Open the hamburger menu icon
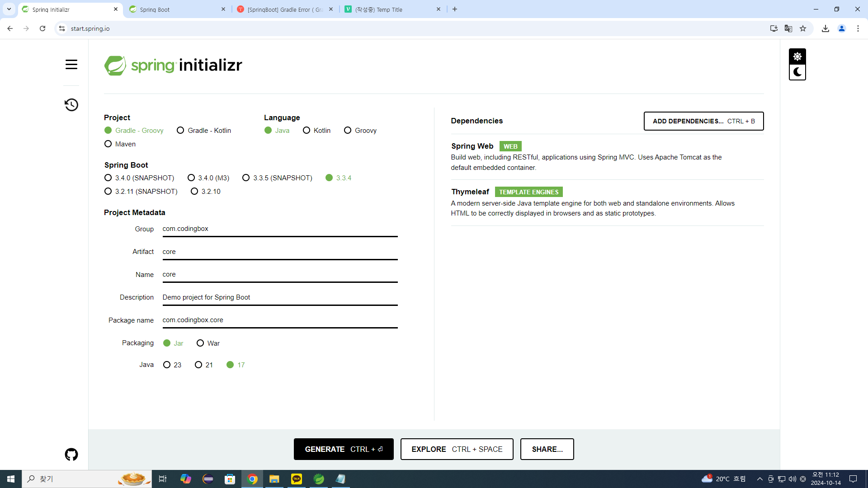 tap(71, 65)
